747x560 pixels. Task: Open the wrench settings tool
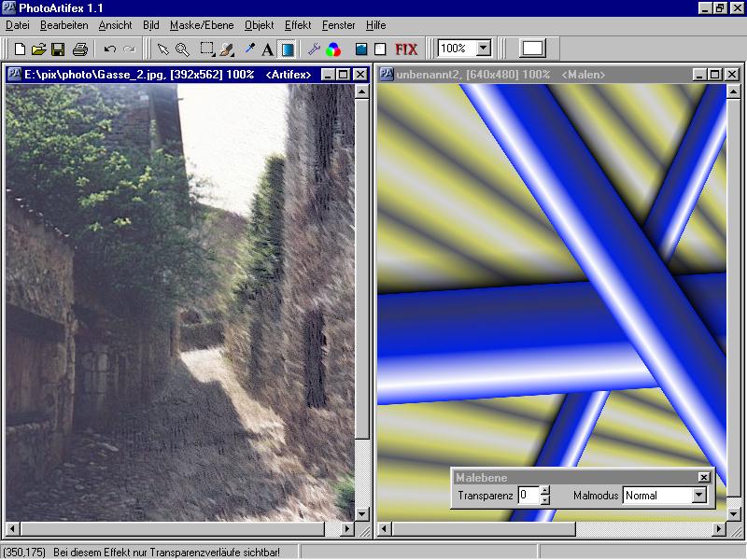coord(314,49)
